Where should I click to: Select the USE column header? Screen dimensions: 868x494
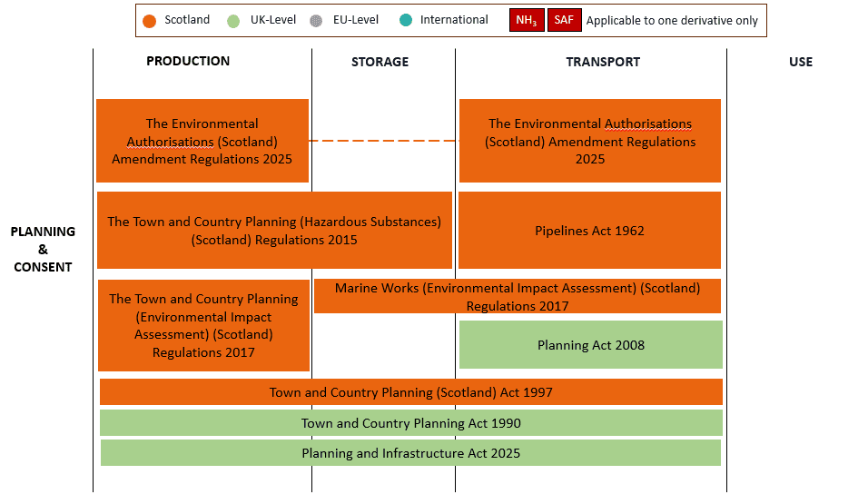(801, 62)
